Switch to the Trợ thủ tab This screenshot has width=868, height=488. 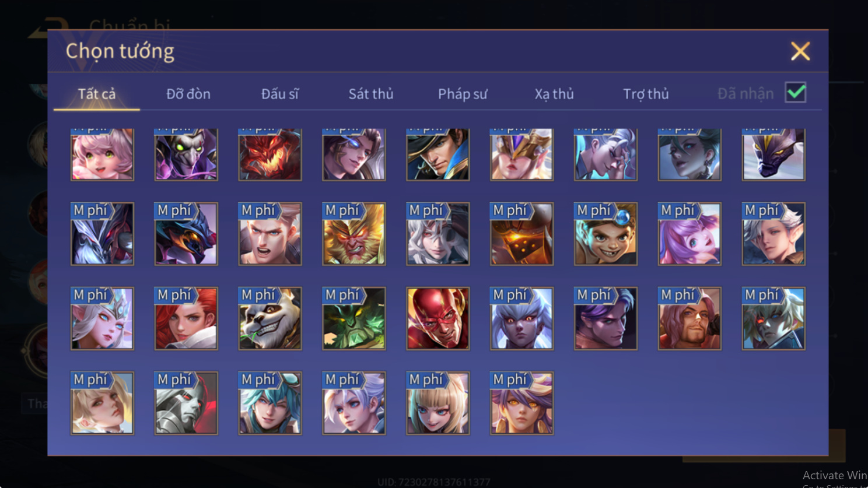646,94
